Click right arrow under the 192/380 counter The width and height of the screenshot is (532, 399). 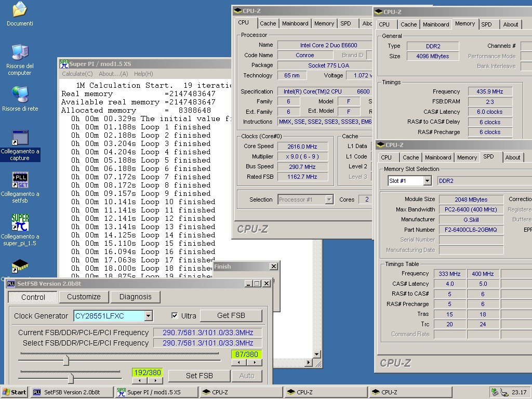tap(155, 380)
